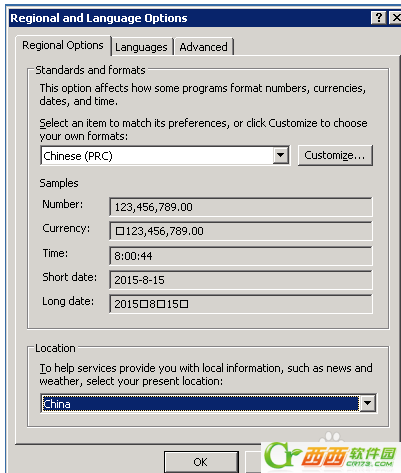Switch to the Advanced tab
The height and width of the screenshot is (473, 401).
pyautogui.click(x=204, y=47)
